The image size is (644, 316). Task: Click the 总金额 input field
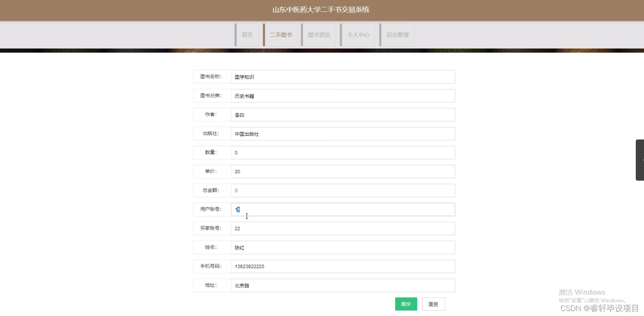click(343, 190)
